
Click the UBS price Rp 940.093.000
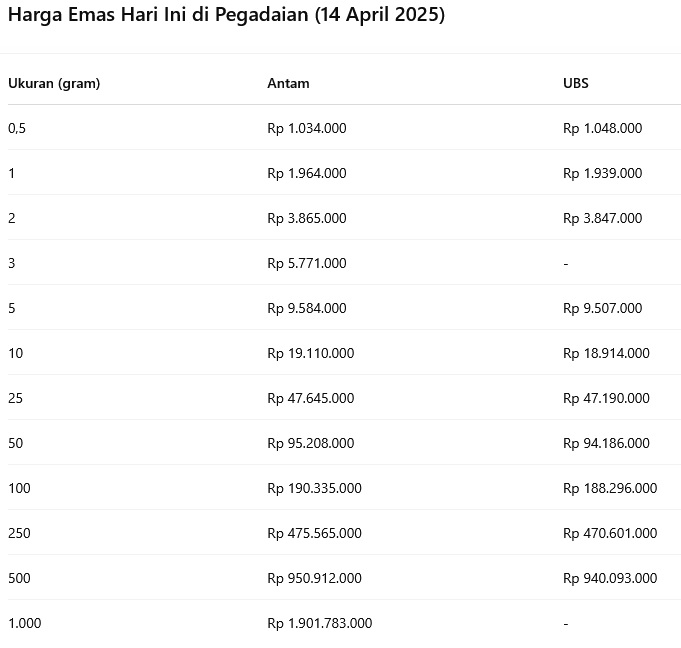click(x=610, y=578)
